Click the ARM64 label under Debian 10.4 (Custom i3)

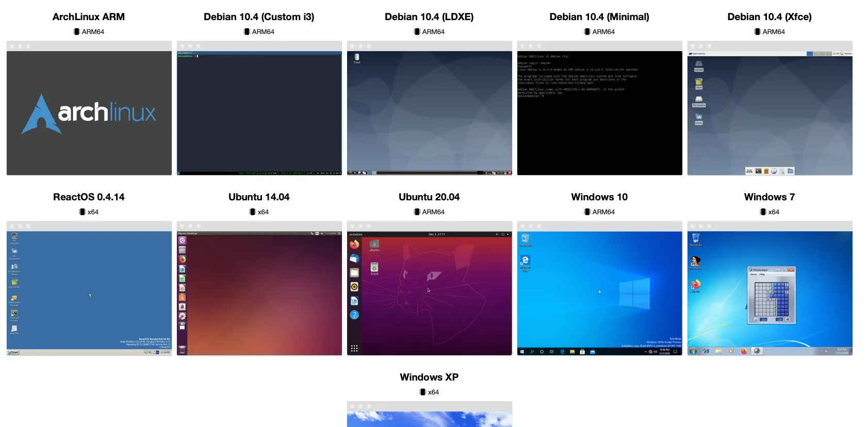(x=263, y=31)
